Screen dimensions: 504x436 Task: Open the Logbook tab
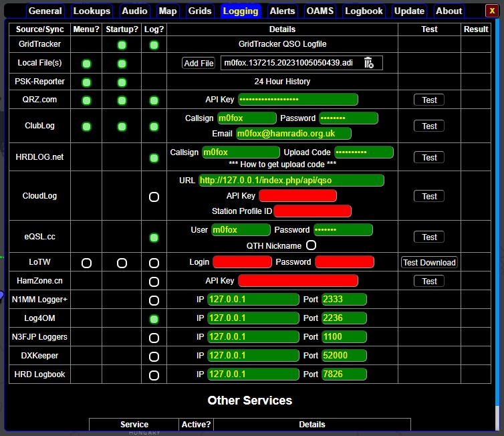click(x=364, y=11)
